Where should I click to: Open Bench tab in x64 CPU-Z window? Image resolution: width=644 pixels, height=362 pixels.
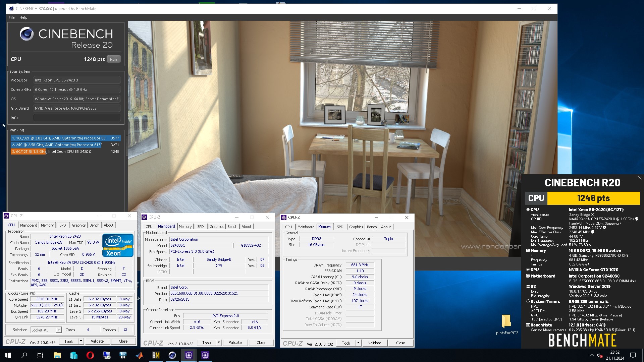[95, 225]
